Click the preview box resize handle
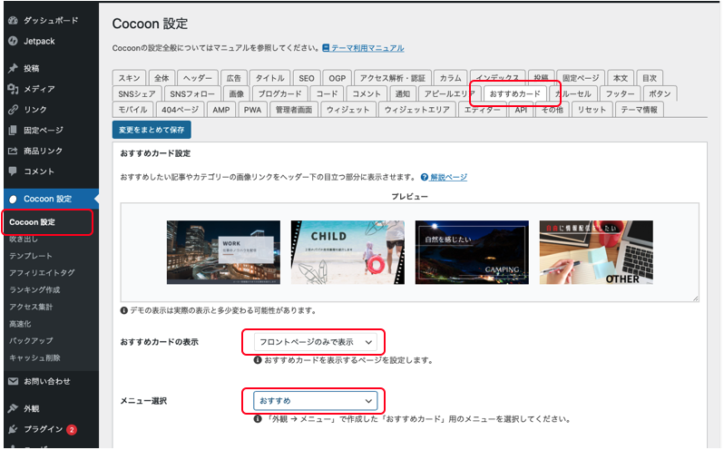The height and width of the screenshot is (450, 724). (x=695, y=298)
